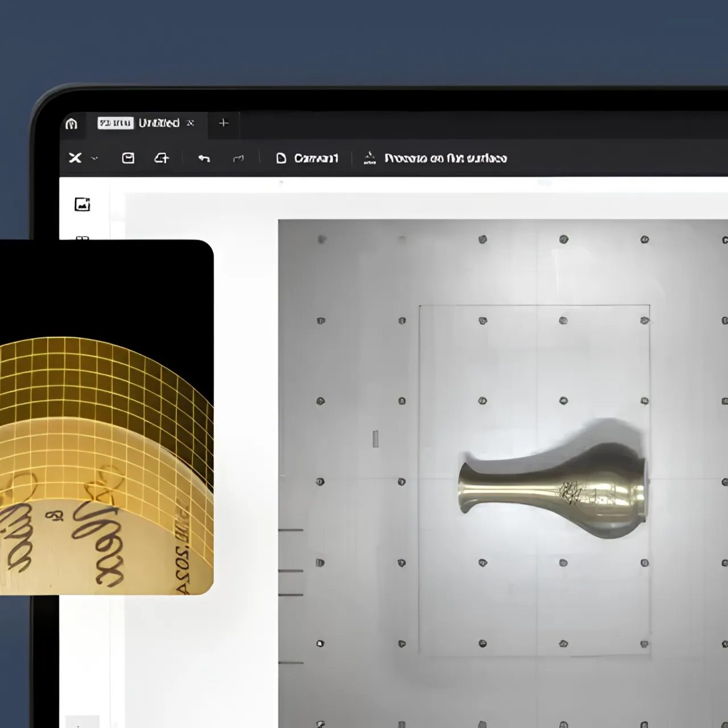The image size is (728, 728).
Task: Select the brass vase on the canvas
Action: 553,490
